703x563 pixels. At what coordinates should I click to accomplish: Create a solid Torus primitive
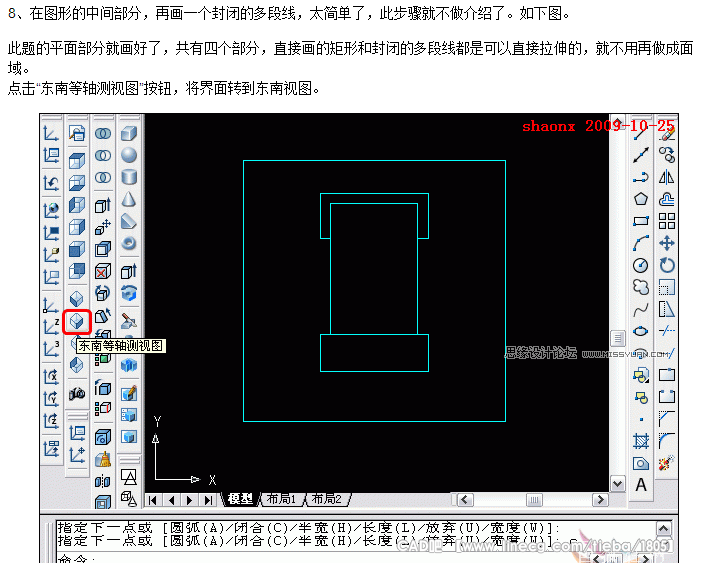(129, 243)
